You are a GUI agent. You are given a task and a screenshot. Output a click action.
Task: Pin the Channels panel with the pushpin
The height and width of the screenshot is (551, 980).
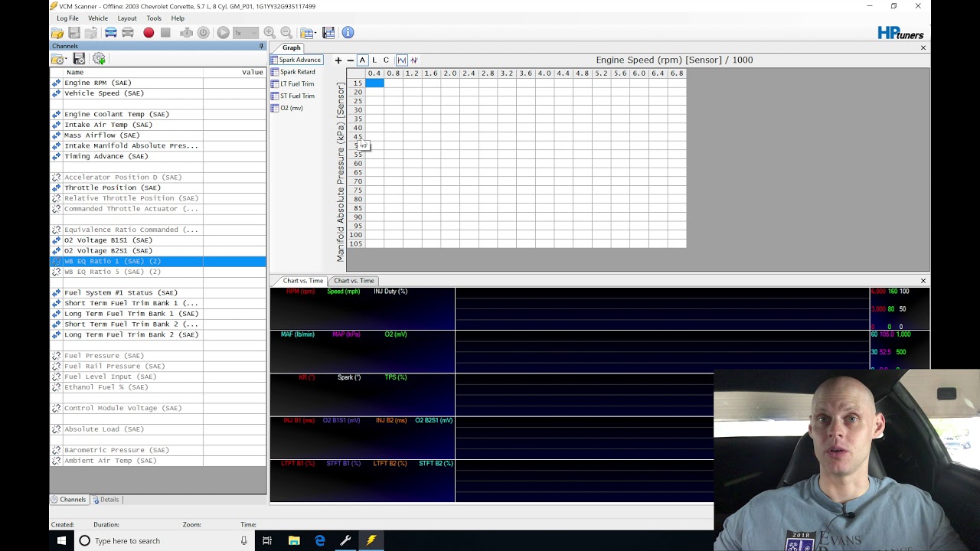coord(261,46)
